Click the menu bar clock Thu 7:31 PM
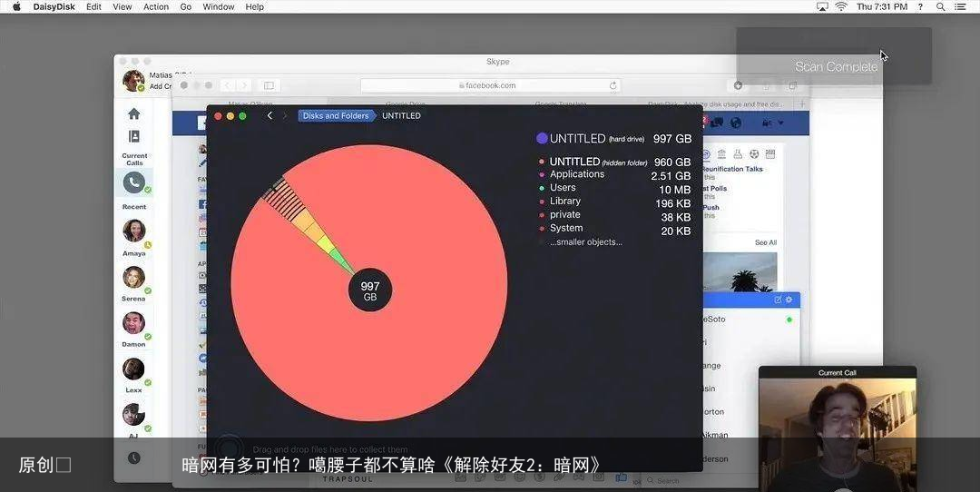Viewport: 980px width, 492px height. [882, 7]
